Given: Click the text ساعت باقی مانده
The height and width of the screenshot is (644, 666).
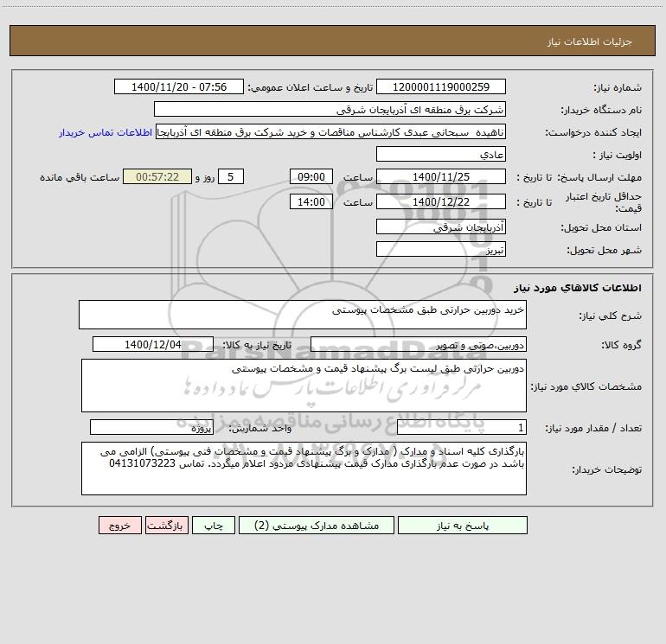Looking at the screenshot, I should pyautogui.click(x=80, y=177).
